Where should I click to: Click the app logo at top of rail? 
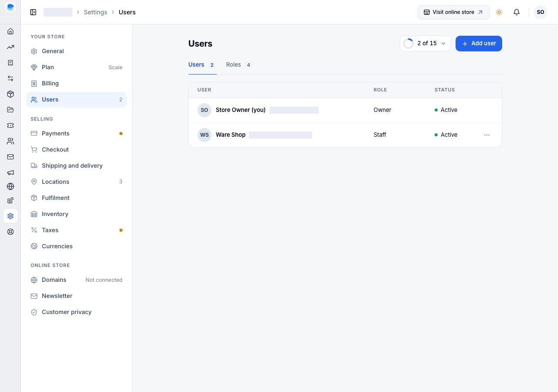(x=10, y=7)
